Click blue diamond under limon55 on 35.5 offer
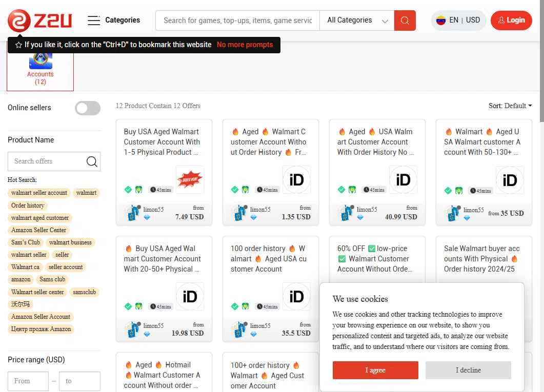The width and height of the screenshot is (544, 392). (x=254, y=334)
